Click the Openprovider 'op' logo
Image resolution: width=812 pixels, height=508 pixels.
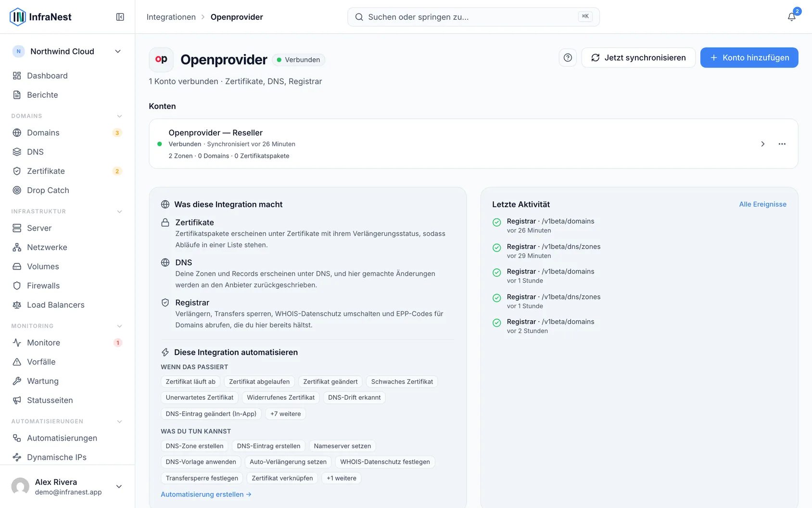click(x=161, y=59)
